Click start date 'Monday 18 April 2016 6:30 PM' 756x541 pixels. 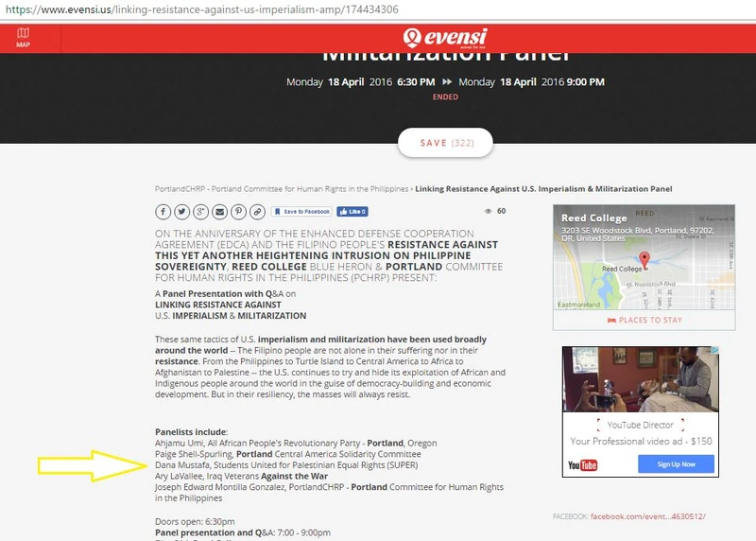pos(361,82)
